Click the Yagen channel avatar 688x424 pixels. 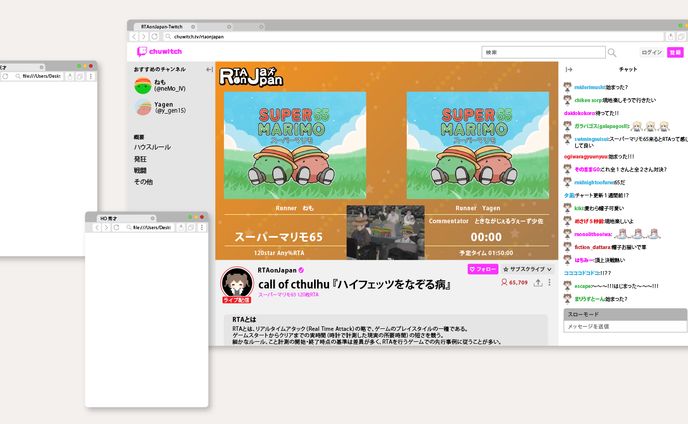(143, 108)
